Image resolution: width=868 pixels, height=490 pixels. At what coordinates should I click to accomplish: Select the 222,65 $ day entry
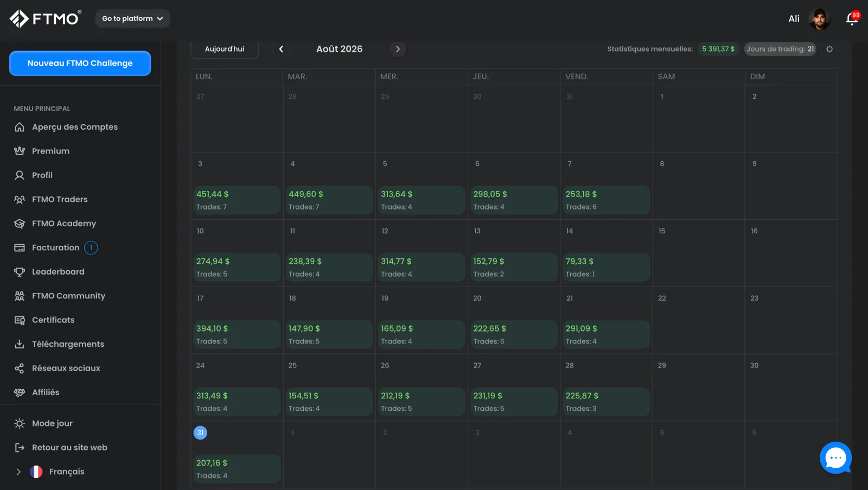click(514, 335)
